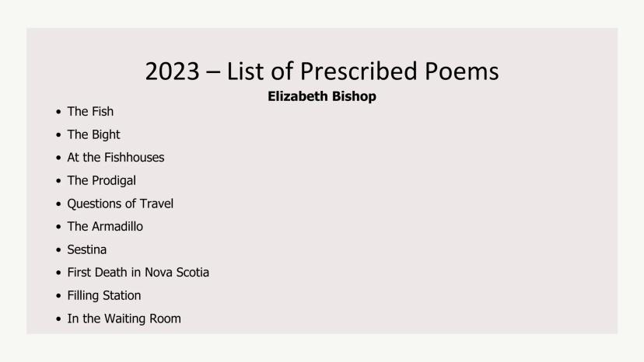
Task: Click the bullet point beside The Fish
Action: click(x=58, y=112)
